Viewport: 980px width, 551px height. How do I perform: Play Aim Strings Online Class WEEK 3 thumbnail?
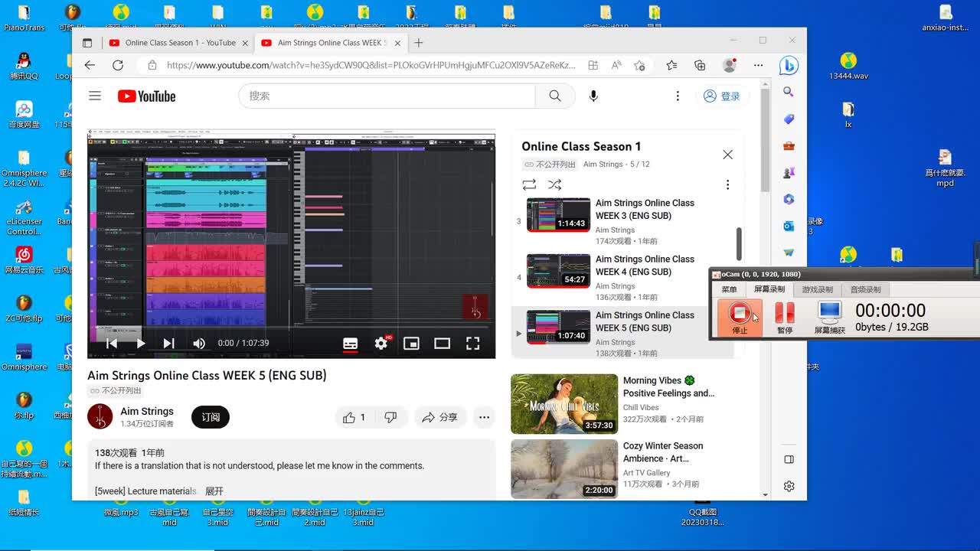click(558, 215)
